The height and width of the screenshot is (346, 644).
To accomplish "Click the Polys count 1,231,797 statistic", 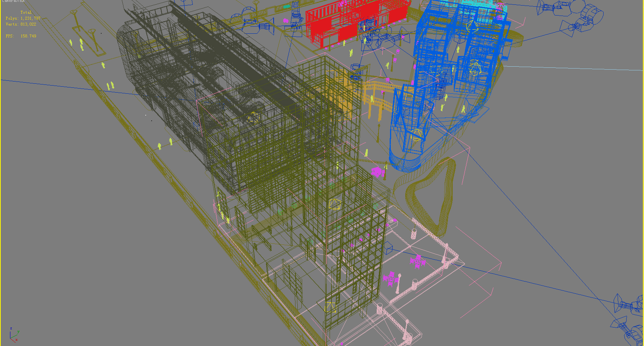I will point(23,18).
